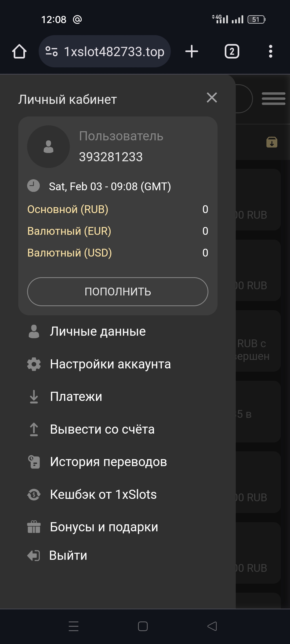Tap the Выйти logout icon
Screen dimensions: 290x644
tap(34, 555)
